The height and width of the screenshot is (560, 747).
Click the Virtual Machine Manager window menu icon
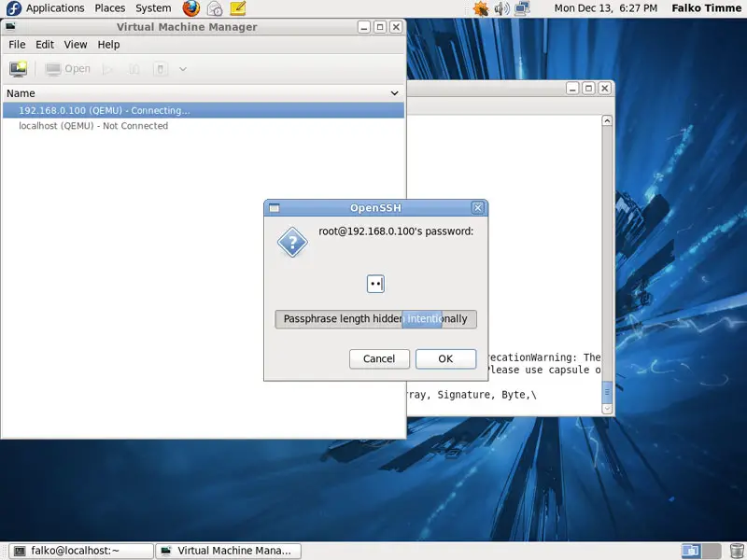(x=10, y=27)
